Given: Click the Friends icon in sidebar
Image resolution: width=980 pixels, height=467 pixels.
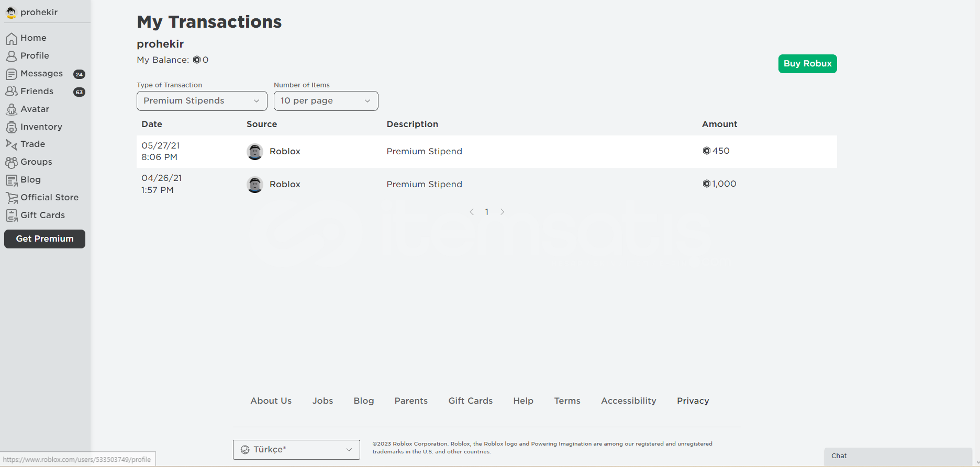Looking at the screenshot, I should click(12, 92).
